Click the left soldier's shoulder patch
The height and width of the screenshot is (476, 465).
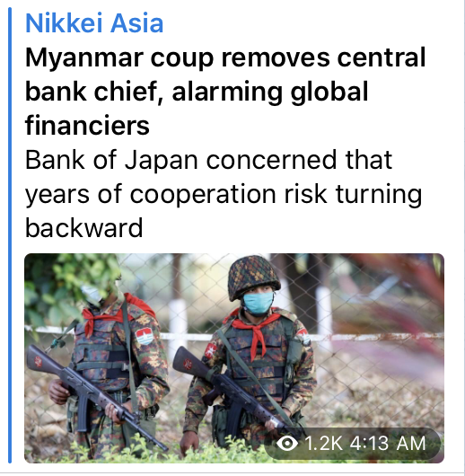[x=145, y=336]
